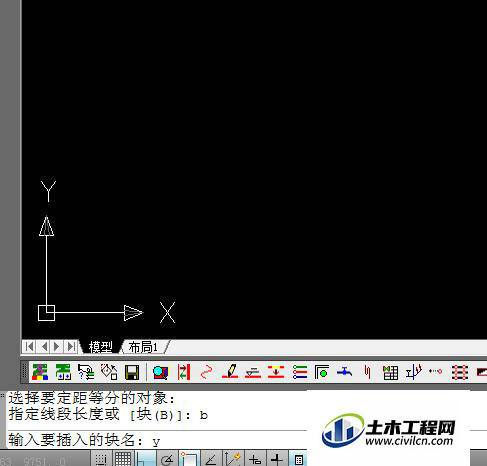The width and height of the screenshot is (487, 466).
Task: Click command history line 选择要定距等分的对象
Action: [x=91, y=398]
